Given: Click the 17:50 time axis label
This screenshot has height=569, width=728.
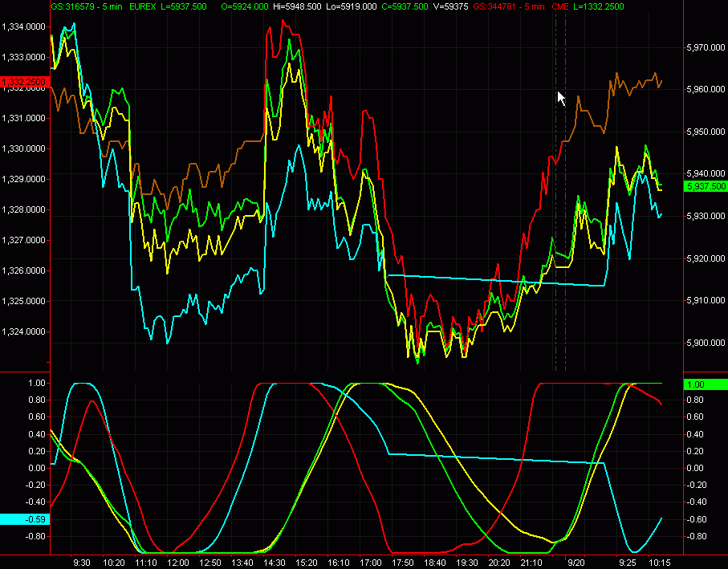Looking at the screenshot, I should pos(403,563).
